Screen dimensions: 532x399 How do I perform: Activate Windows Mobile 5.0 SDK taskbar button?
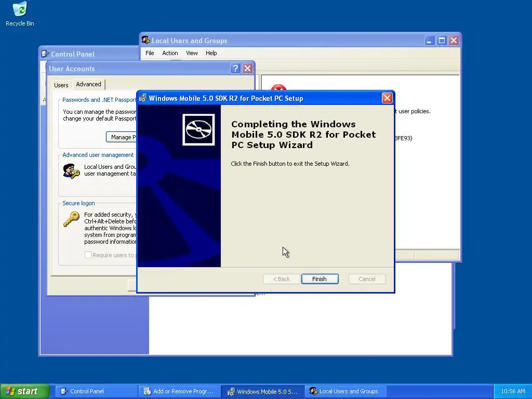tap(263, 391)
